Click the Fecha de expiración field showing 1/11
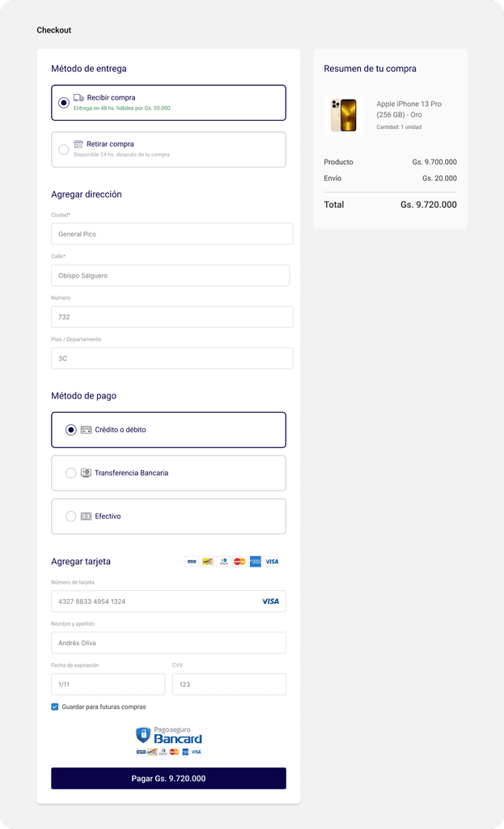This screenshot has height=829, width=504. 108,684
